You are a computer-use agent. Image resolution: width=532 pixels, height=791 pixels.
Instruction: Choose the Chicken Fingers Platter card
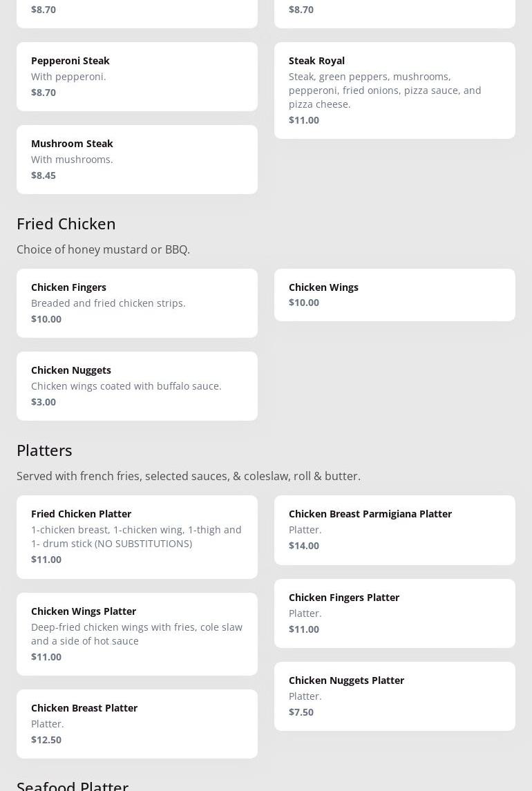(x=395, y=613)
